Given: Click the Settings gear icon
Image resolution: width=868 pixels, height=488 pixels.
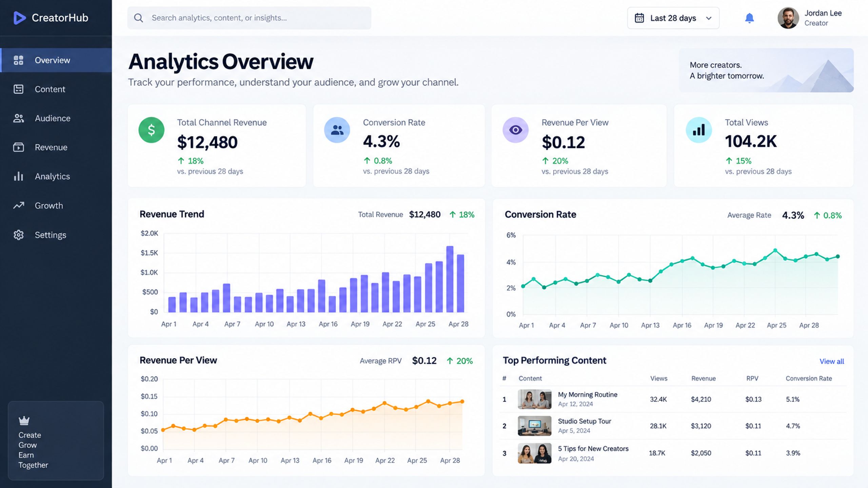Looking at the screenshot, I should pos(18,235).
